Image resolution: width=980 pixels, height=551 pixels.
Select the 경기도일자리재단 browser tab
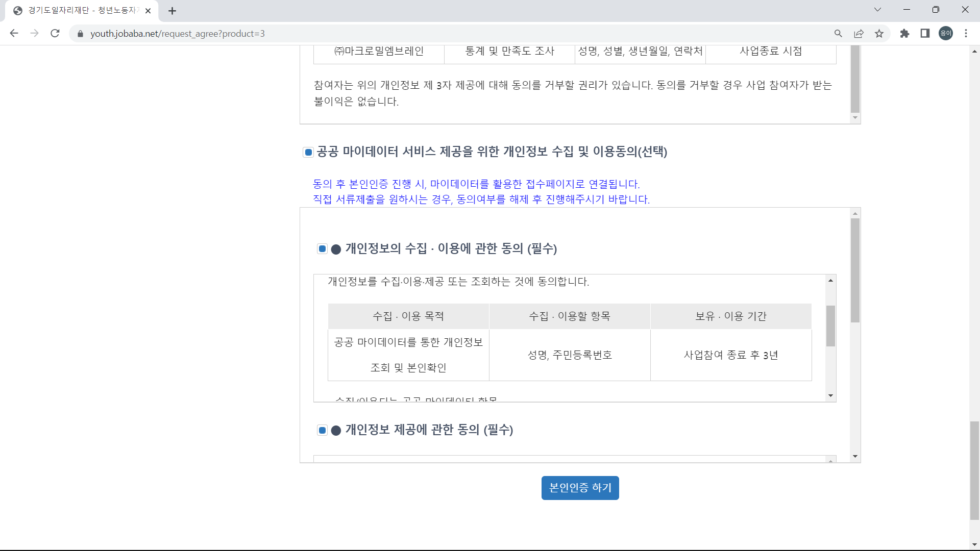click(x=77, y=10)
